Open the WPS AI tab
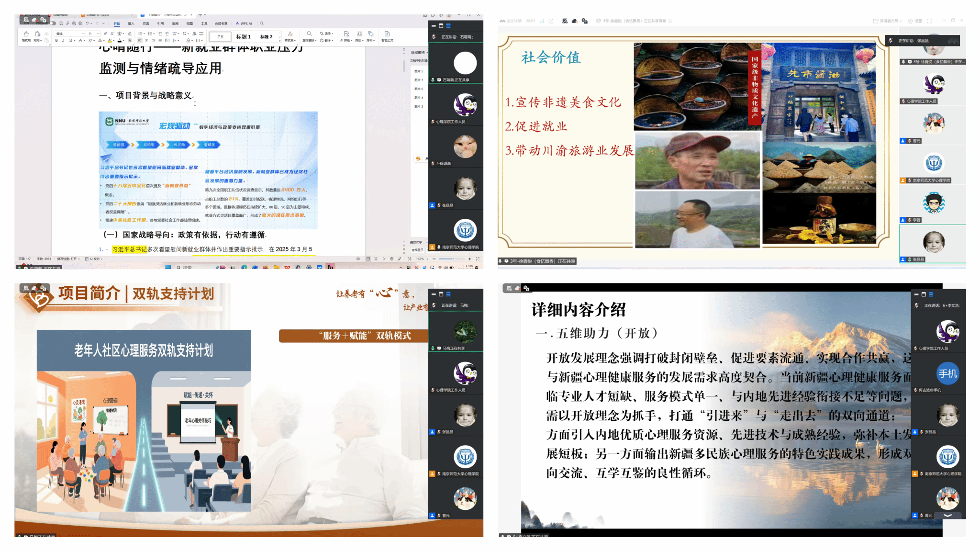Viewport: 980px width, 551px height. point(244,23)
